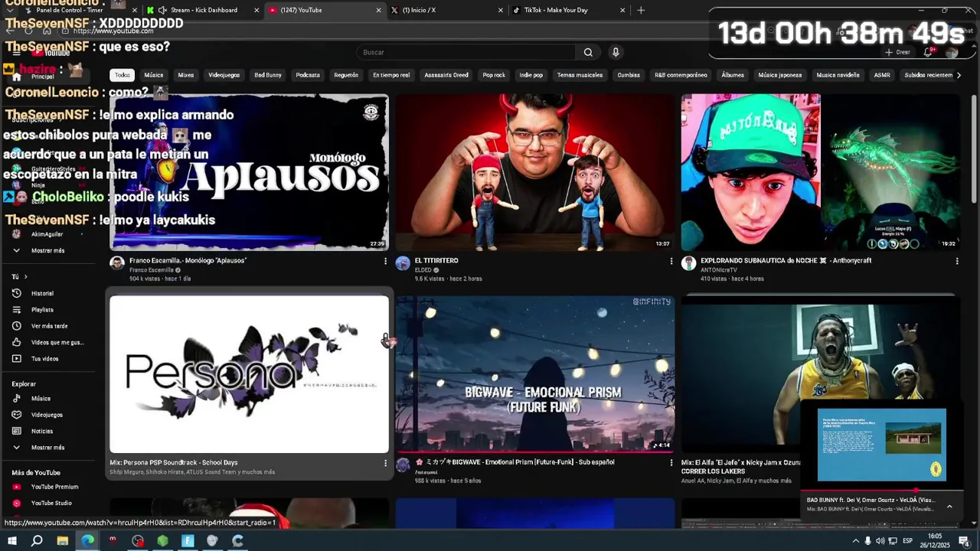Open Windows taskbar search
This screenshot has height=551, width=980.
point(37,541)
